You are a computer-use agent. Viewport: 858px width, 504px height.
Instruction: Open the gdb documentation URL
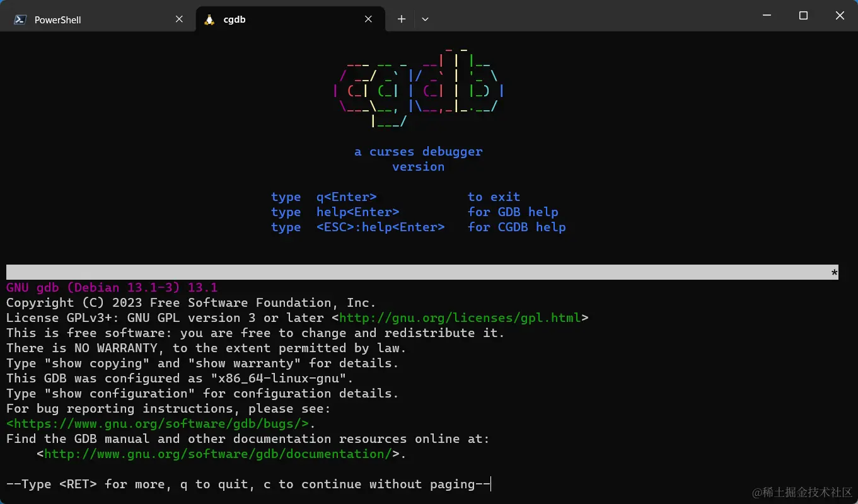coord(218,454)
